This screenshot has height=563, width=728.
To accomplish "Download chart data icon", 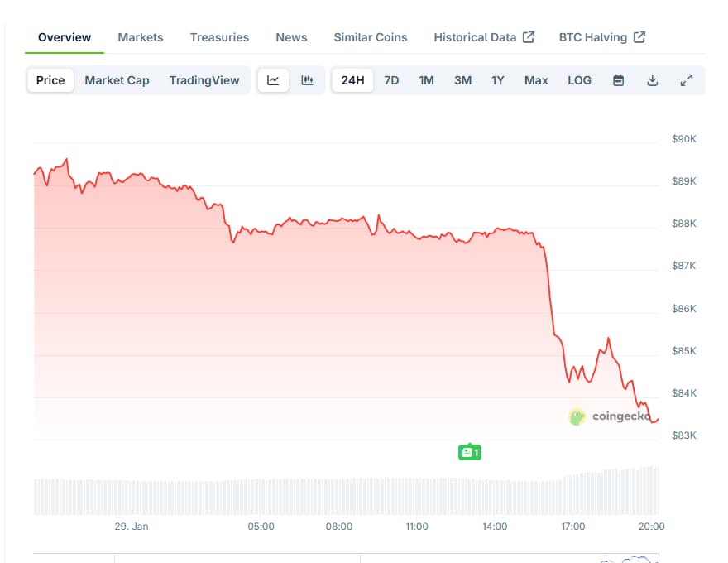I will pos(652,80).
